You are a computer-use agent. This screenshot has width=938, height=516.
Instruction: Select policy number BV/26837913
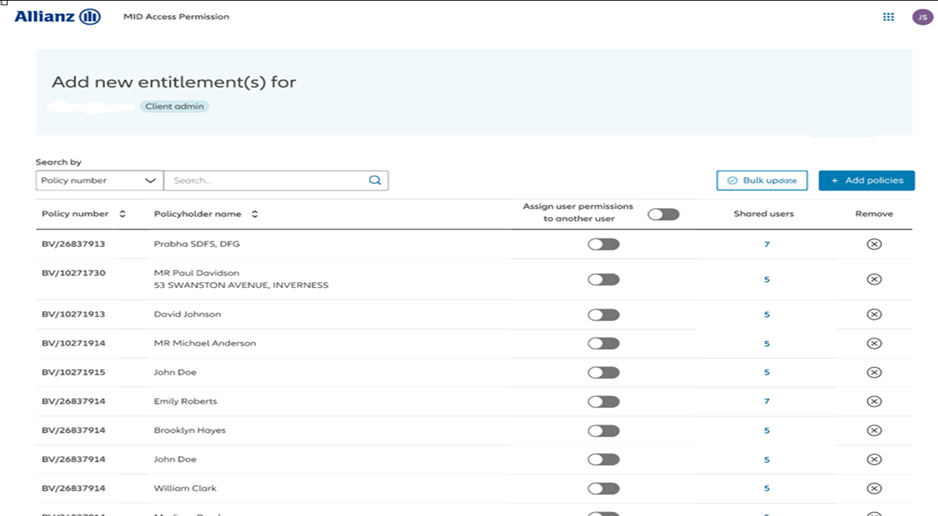(x=74, y=244)
